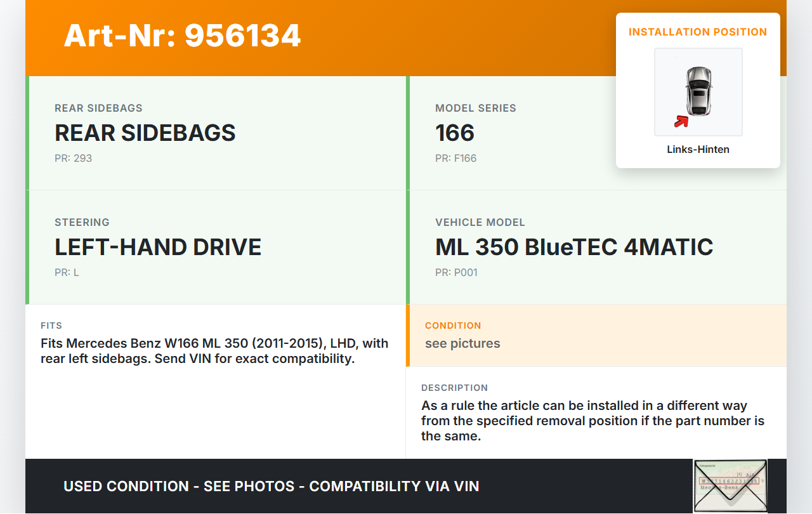The image size is (812, 514).
Task: Open the VIN document thumbnail in footer
Action: pos(730,486)
